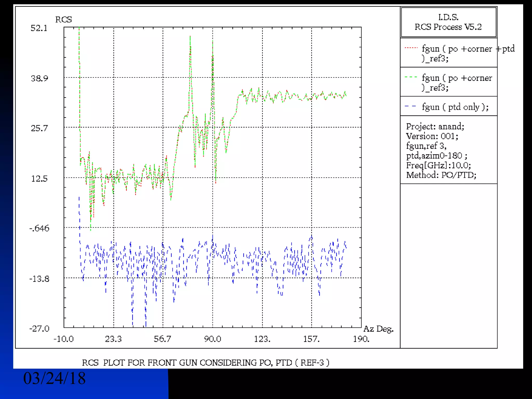Click the 'Freq[GHz]:10.0;' info text

click(438, 165)
